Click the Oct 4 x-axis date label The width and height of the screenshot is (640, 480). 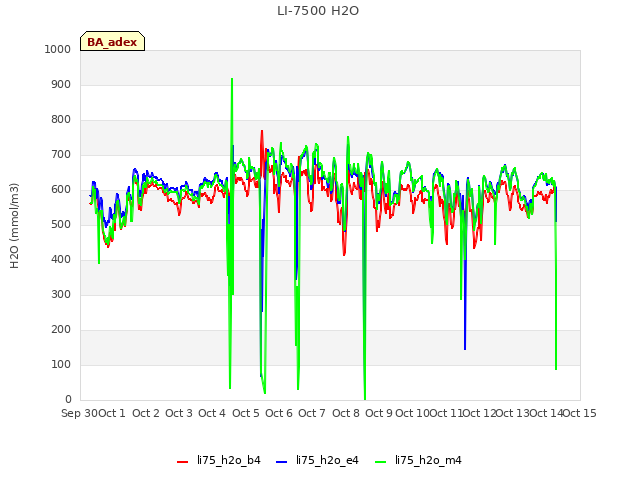point(212,413)
